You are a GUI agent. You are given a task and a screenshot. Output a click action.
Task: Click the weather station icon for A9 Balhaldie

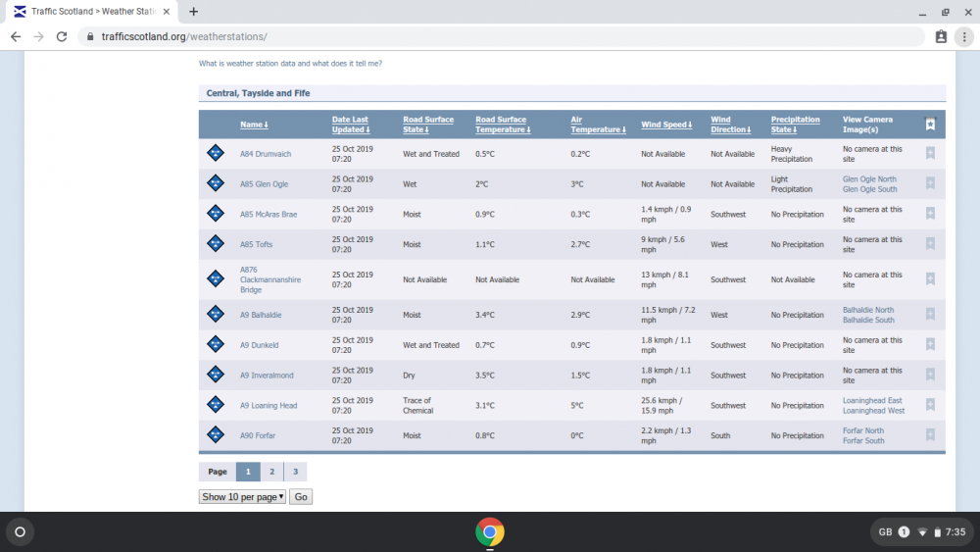[216, 314]
